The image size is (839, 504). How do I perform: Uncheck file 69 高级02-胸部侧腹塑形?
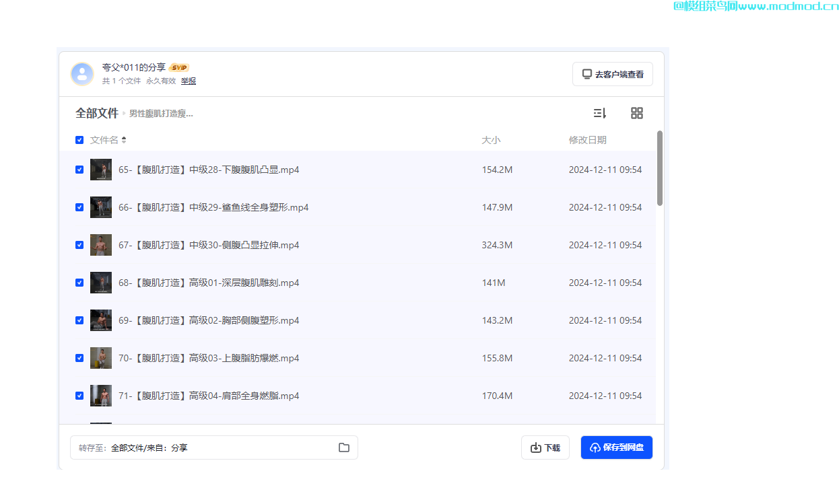click(x=79, y=320)
